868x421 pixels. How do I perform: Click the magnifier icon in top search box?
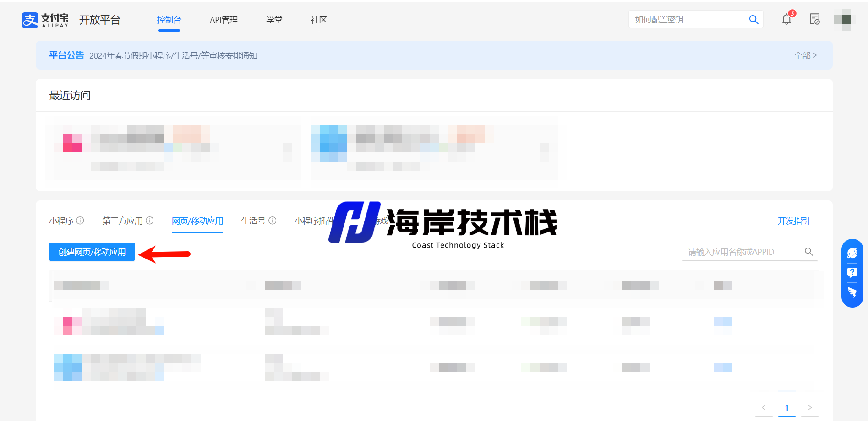point(753,20)
